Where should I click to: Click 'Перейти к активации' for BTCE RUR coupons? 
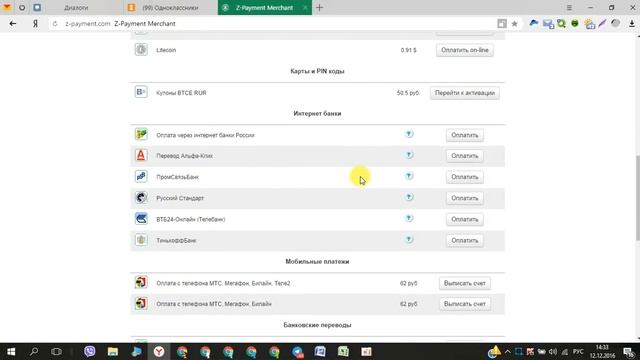point(464,93)
